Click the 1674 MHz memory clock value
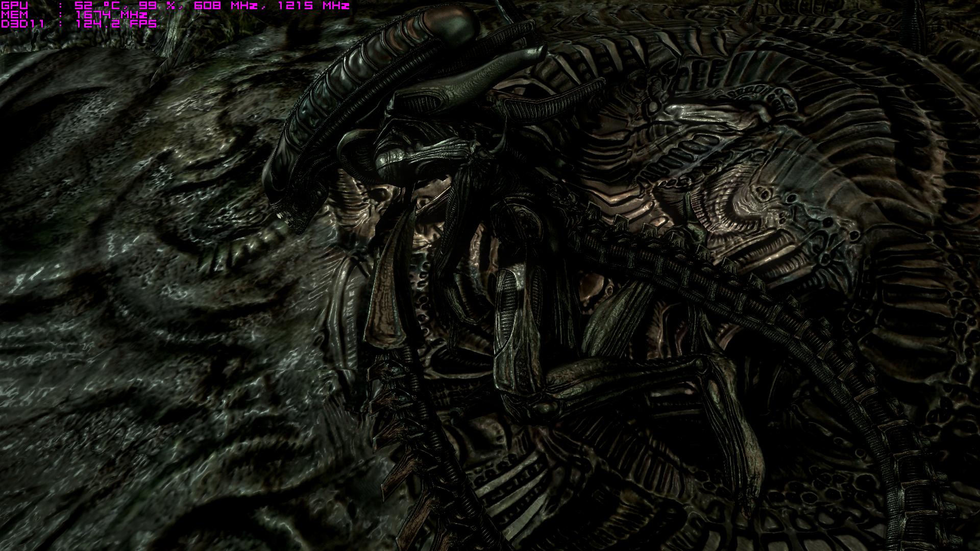 (x=111, y=15)
